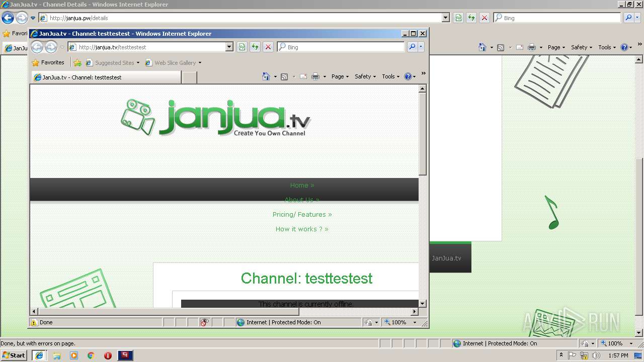
Task: Open Tools menu in background window
Action: click(607, 47)
